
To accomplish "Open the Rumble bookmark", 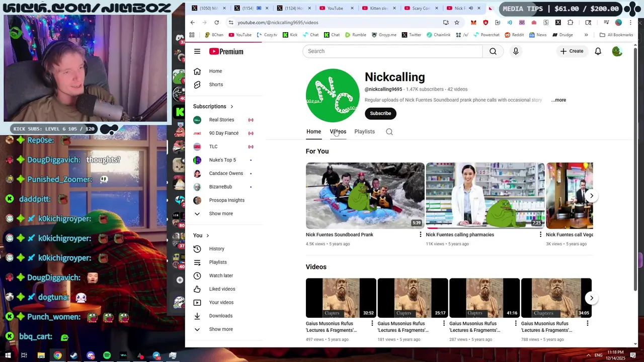I will pyautogui.click(x=355, y=35).
